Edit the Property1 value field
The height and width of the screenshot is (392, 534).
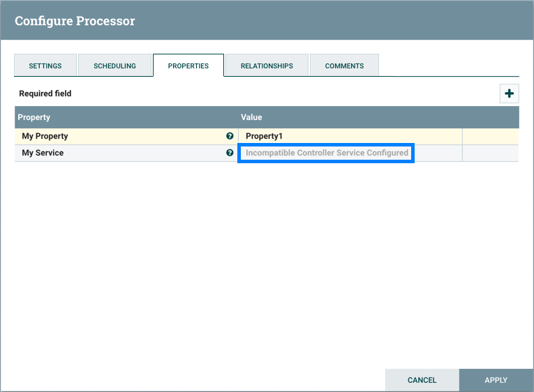pos(349,137)
